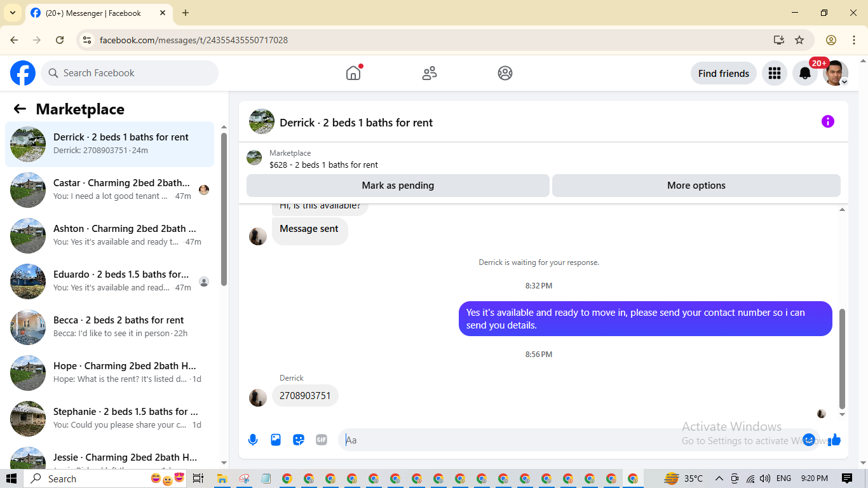The width and height of the screenshot is (868, 488).
Task: Click the 'Yes it's available' sent message
Action: [x=646, y=319]
